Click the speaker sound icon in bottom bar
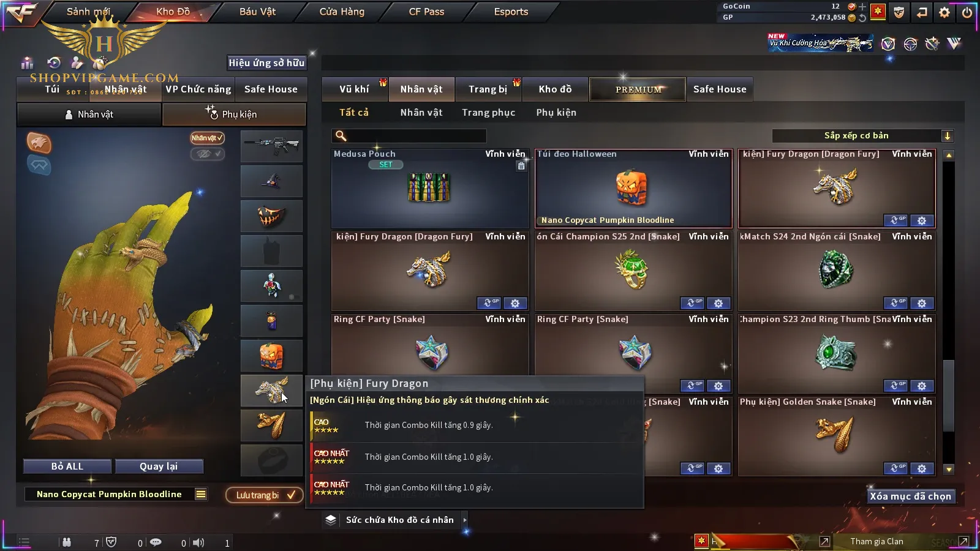 198,542
